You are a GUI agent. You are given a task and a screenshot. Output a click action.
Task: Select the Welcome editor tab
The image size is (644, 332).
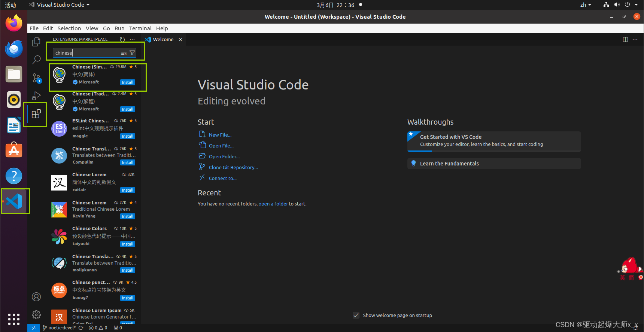163,40
